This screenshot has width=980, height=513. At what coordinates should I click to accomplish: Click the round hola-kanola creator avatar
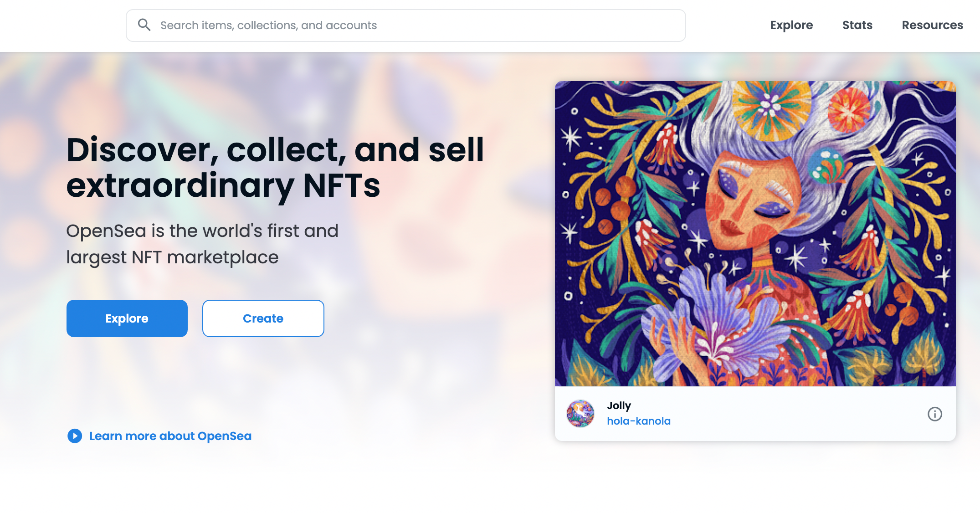580,414
